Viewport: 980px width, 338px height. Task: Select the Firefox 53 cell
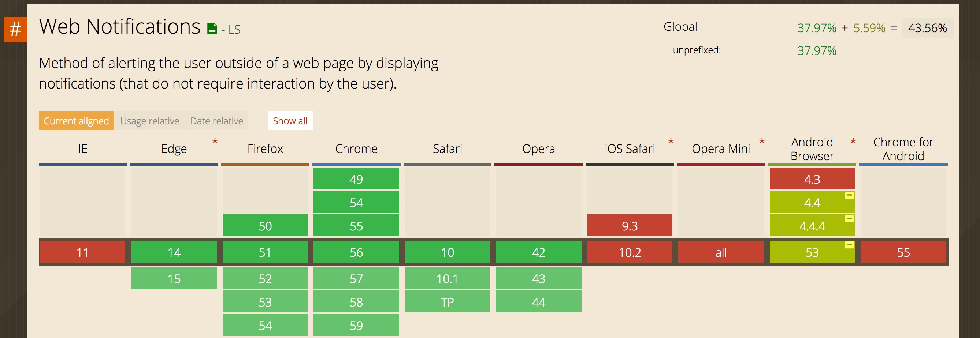pos(265,302)
